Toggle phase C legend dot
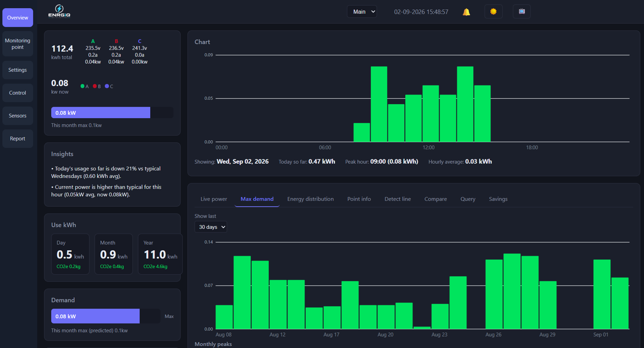644x348 pixels. 107,86
